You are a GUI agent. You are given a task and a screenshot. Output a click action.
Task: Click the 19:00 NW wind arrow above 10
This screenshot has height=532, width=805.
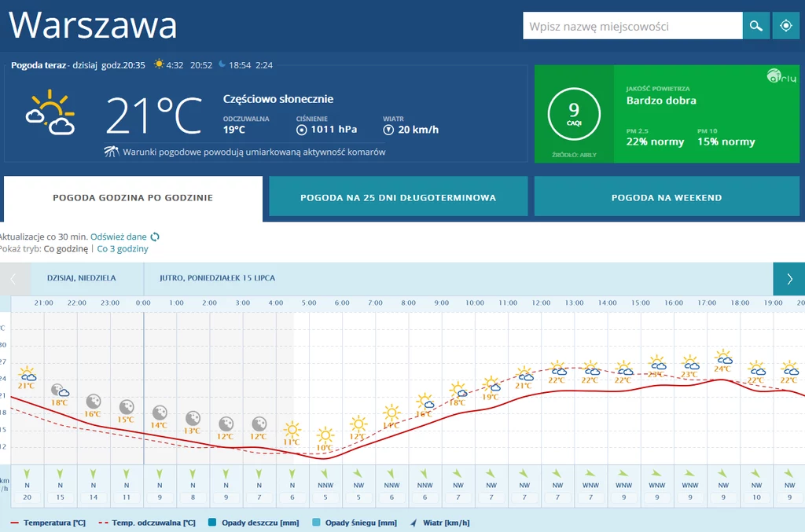(756, 474)
